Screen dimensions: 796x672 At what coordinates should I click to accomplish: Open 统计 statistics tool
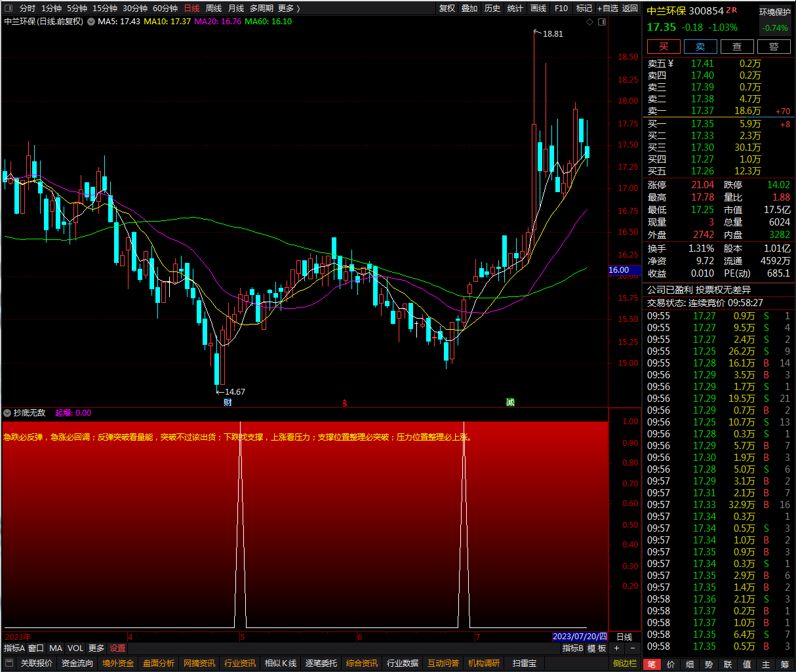tap(515, 8)
